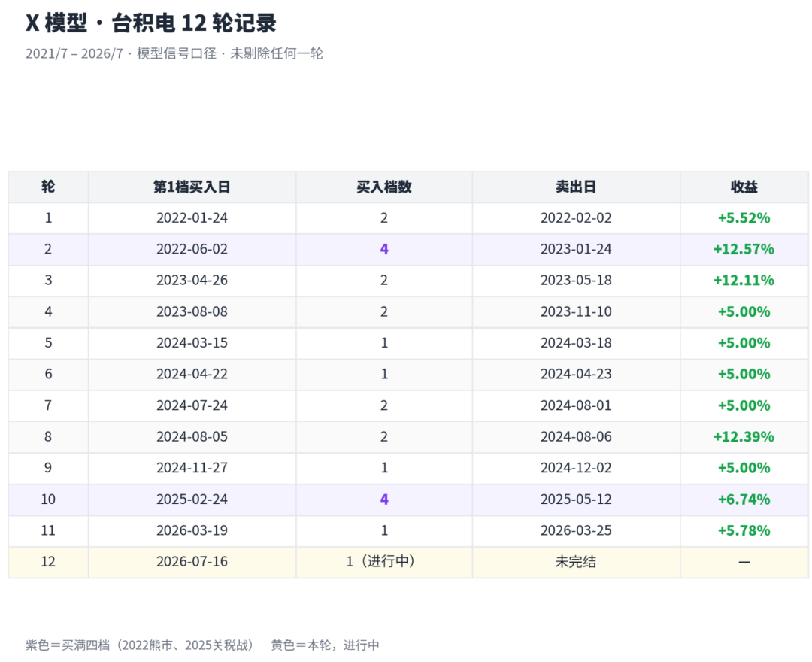Click the 买入档数 column header

384,187
